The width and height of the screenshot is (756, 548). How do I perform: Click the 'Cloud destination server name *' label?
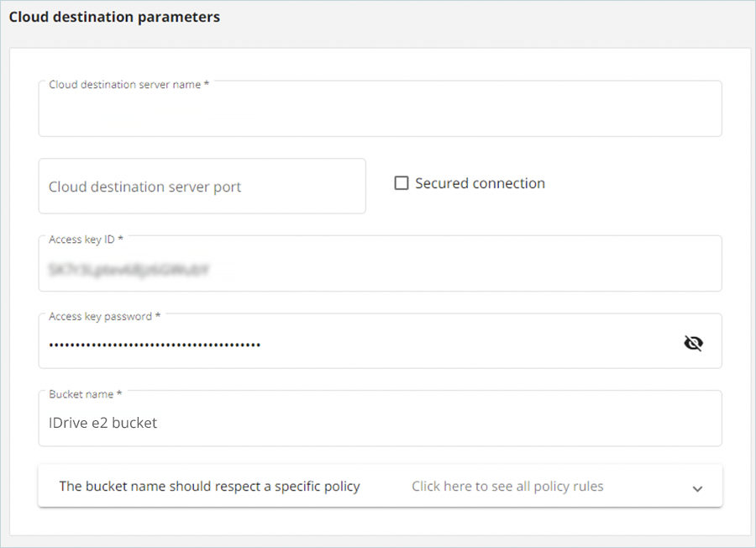[x=129, y=85]
